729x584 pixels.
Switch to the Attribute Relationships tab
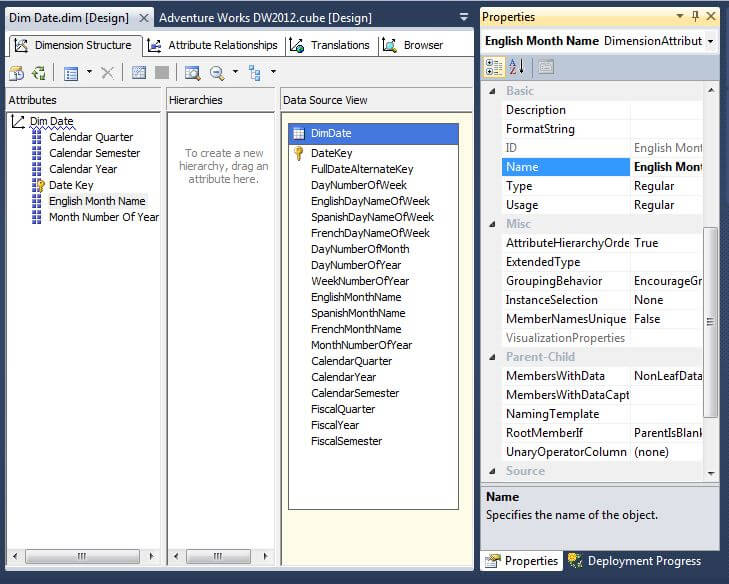(213, 45)
